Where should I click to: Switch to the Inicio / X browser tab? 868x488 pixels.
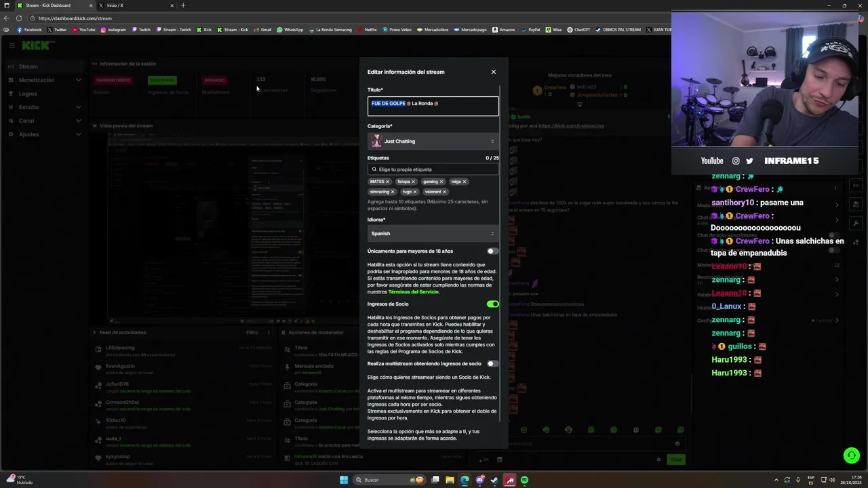(x=136, y=5)
